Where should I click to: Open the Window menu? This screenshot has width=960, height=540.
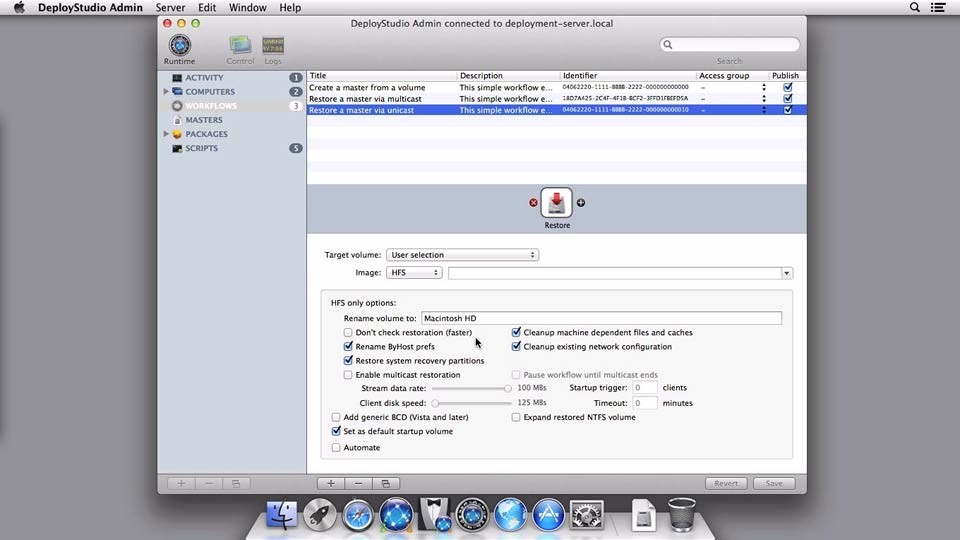(247, 7)
